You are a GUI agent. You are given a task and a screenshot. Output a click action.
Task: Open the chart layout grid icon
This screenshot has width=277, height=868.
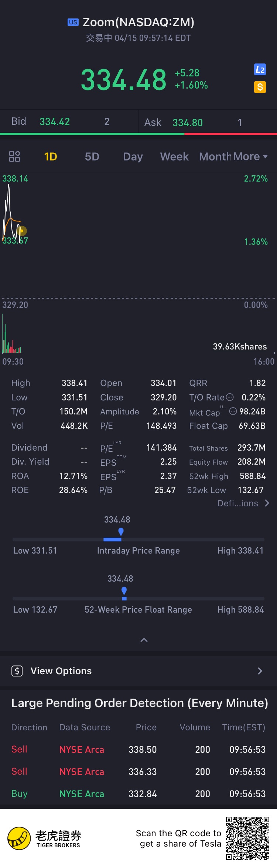pos(14,156)
